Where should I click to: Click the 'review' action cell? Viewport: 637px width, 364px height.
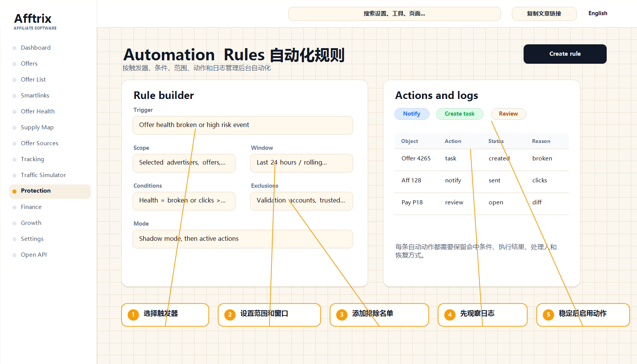tap(454, 202)
